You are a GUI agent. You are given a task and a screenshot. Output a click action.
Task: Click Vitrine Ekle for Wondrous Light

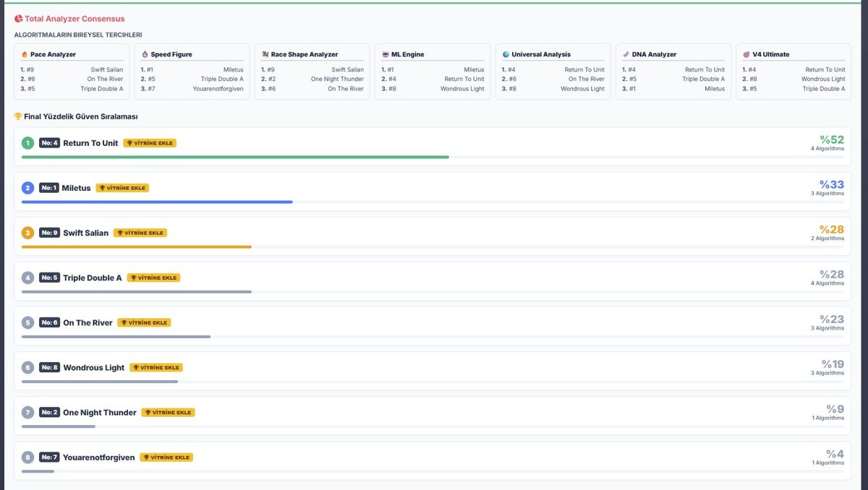click(x=156, y=367)
